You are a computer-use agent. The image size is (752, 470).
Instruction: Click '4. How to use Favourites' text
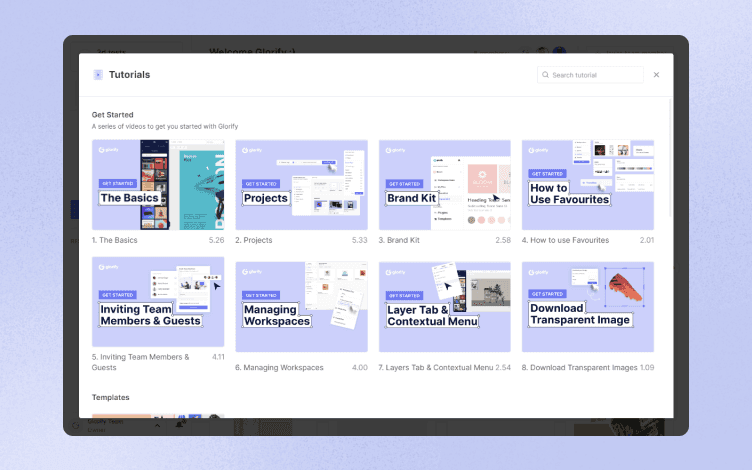coord(565,240)
